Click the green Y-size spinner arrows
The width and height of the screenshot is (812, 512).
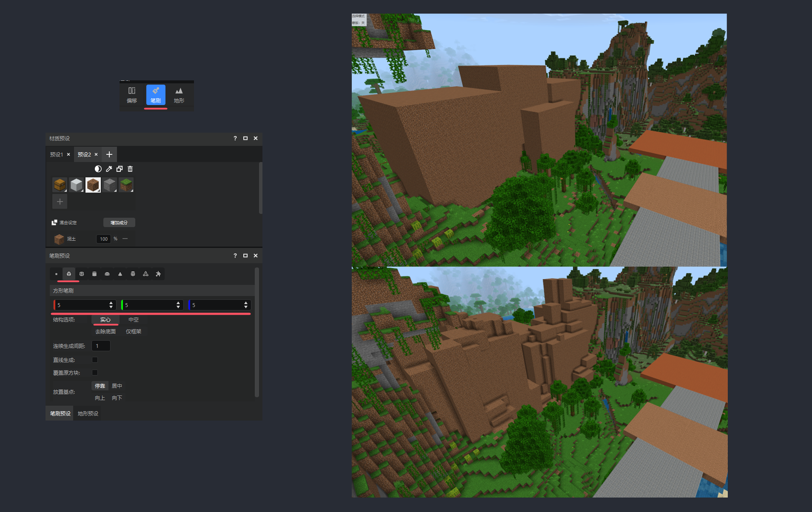(178, 305)
